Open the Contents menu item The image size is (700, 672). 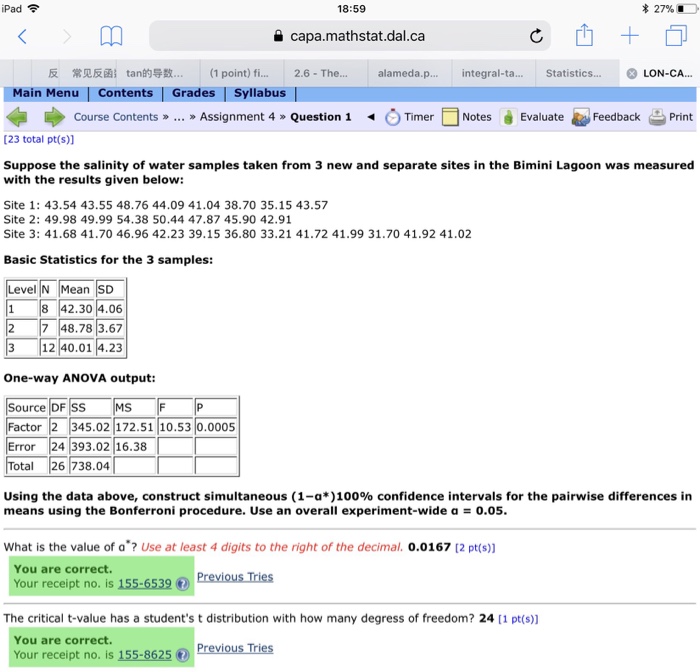(125, 93)
